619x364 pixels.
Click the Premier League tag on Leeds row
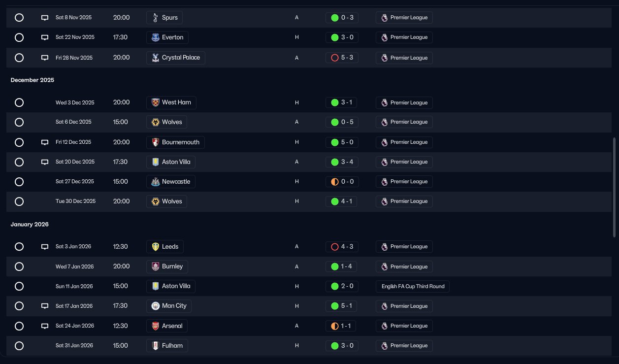click(x=404, y=247)
